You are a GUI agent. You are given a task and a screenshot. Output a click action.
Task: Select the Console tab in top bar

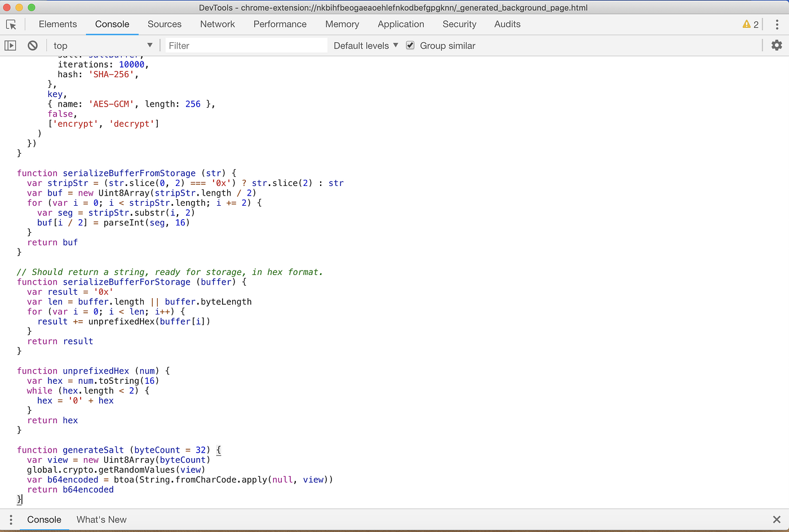tap(112, 24)
